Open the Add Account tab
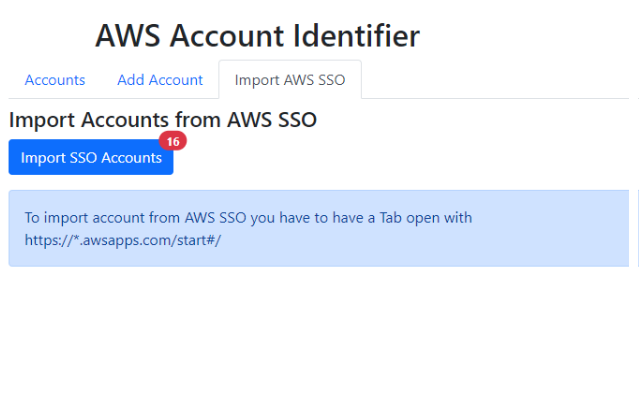 click(160, 80)
